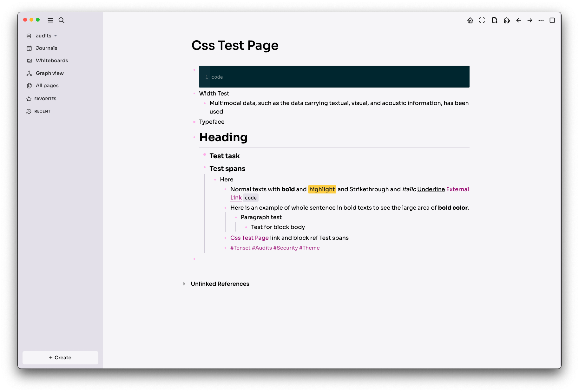
Task: Click the FAVORITES section header
Action: pos(45,99)
